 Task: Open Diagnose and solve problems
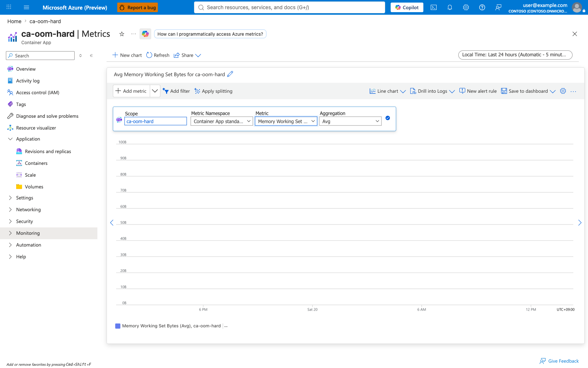click(47, 116)
